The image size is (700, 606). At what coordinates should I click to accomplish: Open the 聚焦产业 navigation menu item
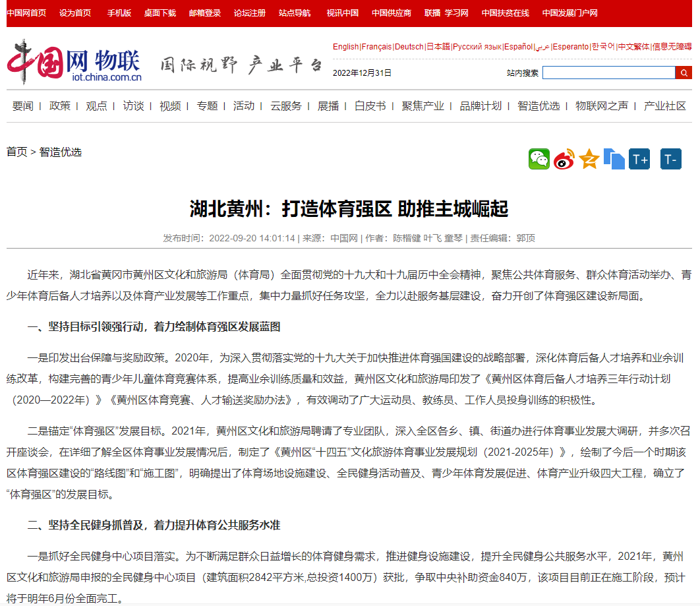pos(423,106)
